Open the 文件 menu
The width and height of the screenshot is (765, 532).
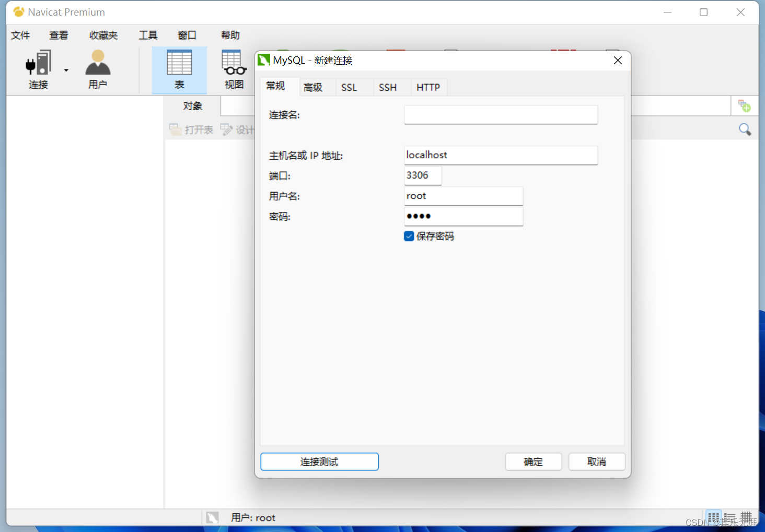pyautogui.click(x=21, y=35)
